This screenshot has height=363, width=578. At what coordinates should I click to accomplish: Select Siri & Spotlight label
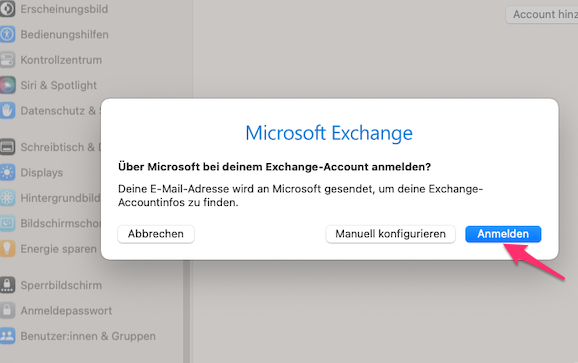click(x=59, y=85)
